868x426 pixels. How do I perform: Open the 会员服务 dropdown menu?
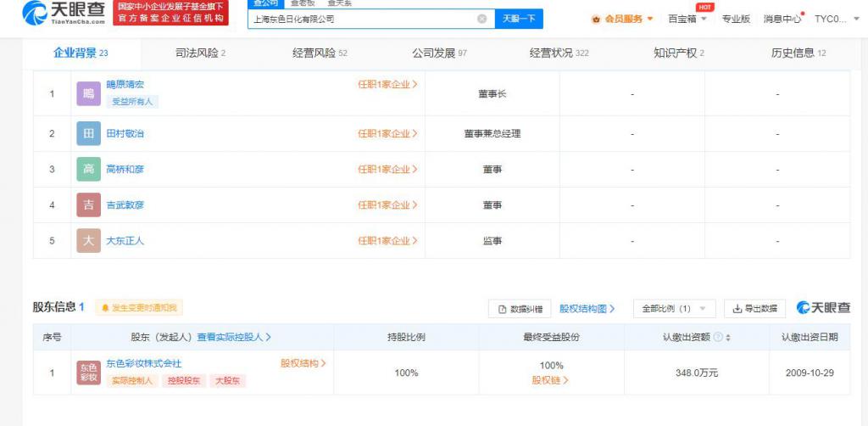[x=623, y=19]
